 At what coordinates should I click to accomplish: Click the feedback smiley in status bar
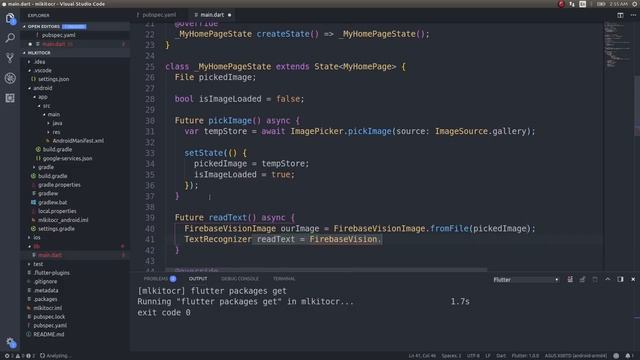pos(616,356)
